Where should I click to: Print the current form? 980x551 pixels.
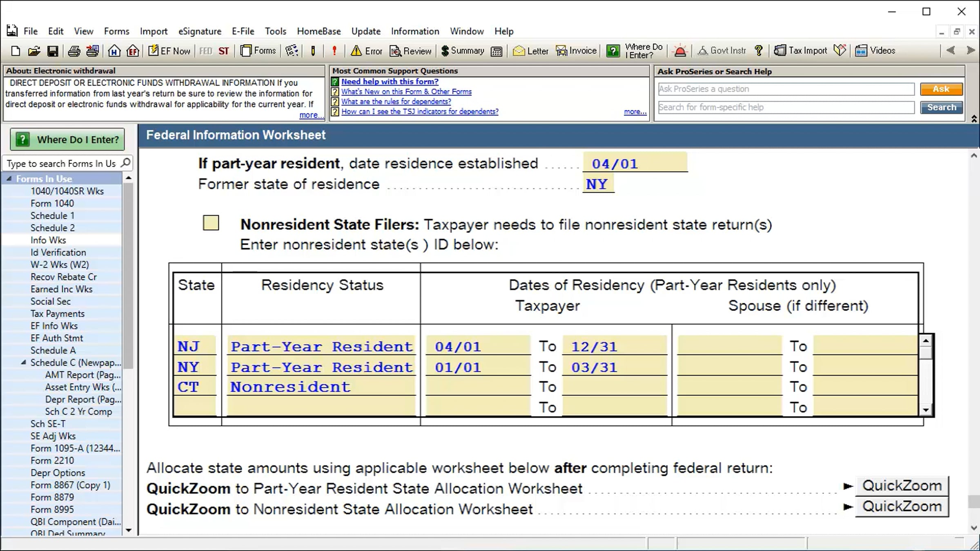tap(74, 51)
